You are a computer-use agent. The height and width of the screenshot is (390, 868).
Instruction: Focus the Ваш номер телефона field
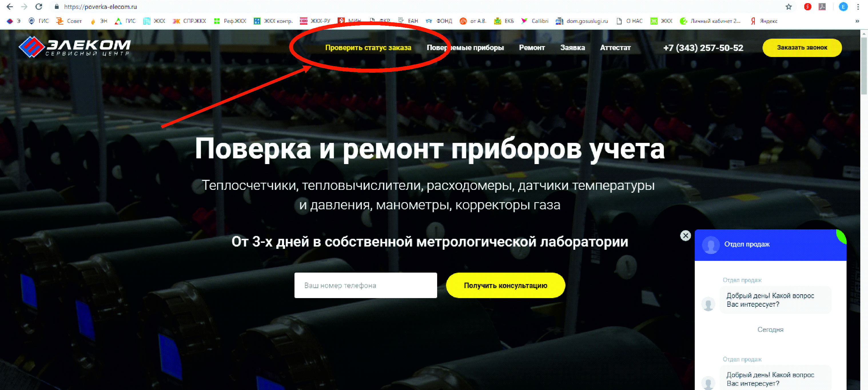[x=365, y=285]
